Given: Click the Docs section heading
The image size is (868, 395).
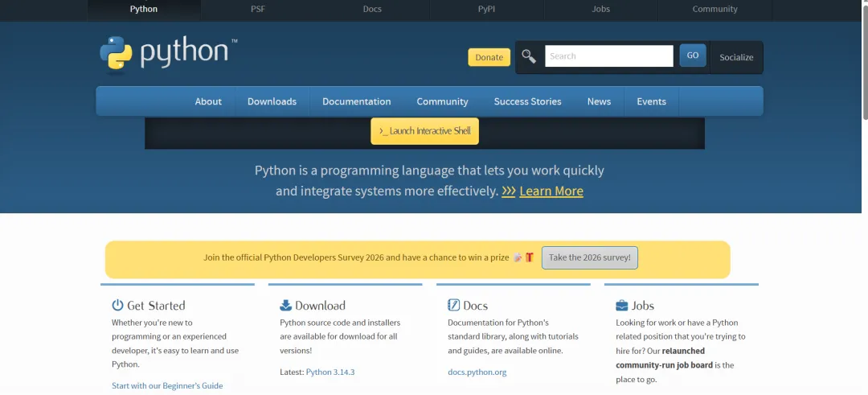Looking at the screenshot, I should [x=476, y=305].
